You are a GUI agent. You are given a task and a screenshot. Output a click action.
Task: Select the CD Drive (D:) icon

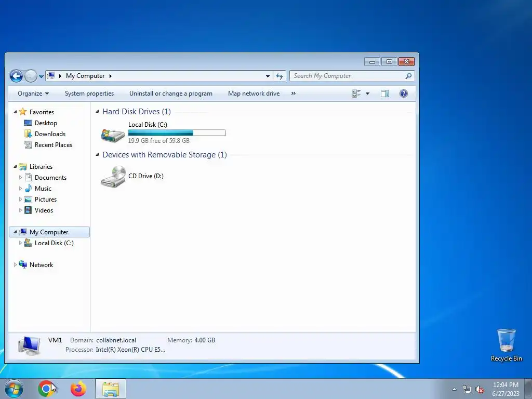point(113,176)
